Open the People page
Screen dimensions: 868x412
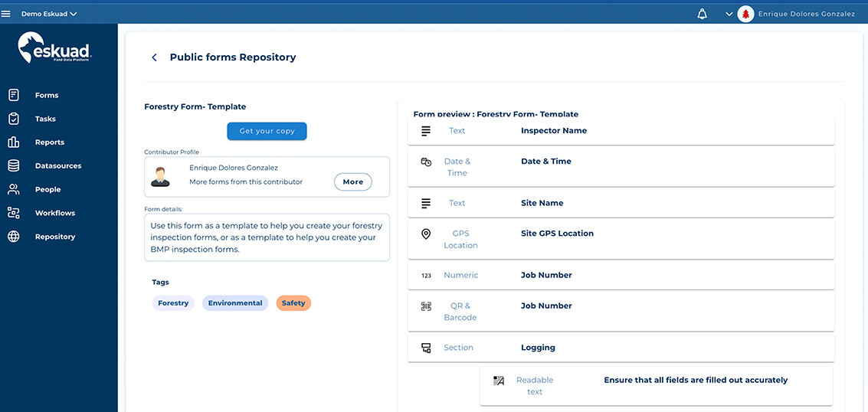pyautogui.click(x=48, y=190)
